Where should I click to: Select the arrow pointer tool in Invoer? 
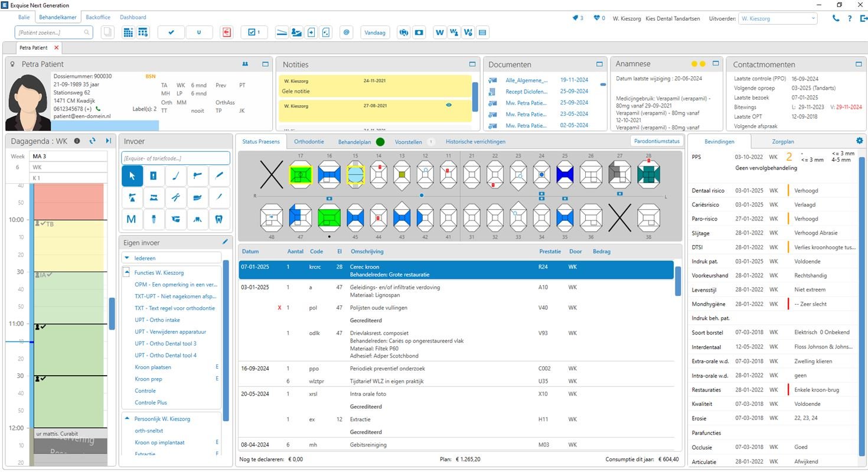(132, 176)
